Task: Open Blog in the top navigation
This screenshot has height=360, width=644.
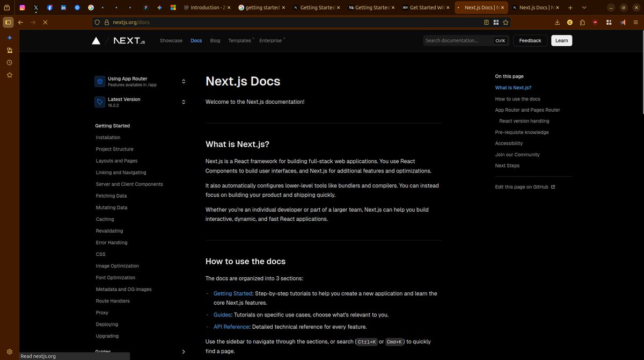Action: click(215, 40)
